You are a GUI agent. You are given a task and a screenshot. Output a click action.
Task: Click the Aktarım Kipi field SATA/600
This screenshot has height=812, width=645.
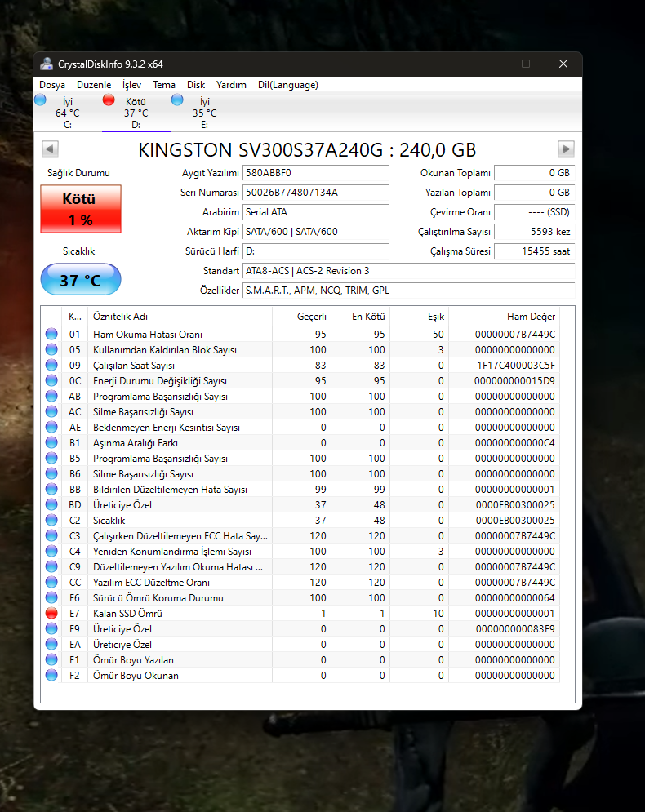click(315, 232)
